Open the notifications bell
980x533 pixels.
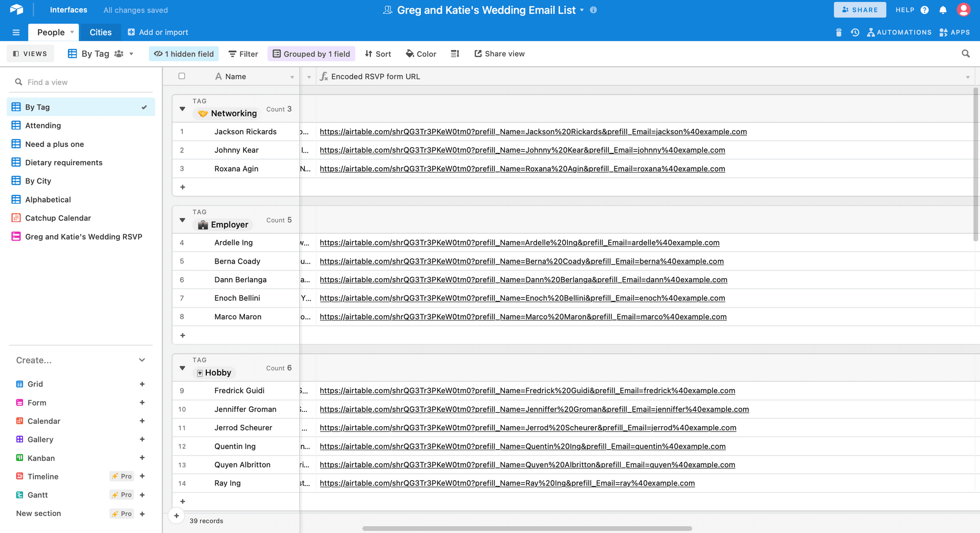coord(943,10)
